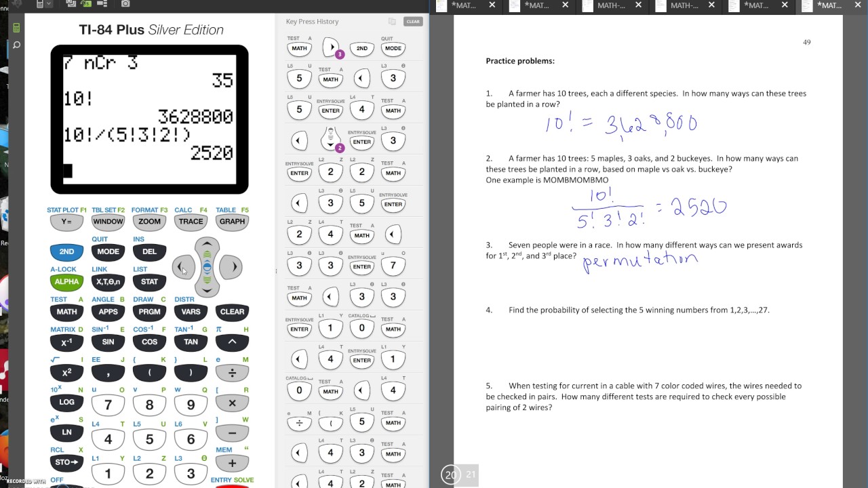868x488 pixels.
Task: Go to page 21 in document navigator
Action: pyautogui.click(x=471, y=475)
